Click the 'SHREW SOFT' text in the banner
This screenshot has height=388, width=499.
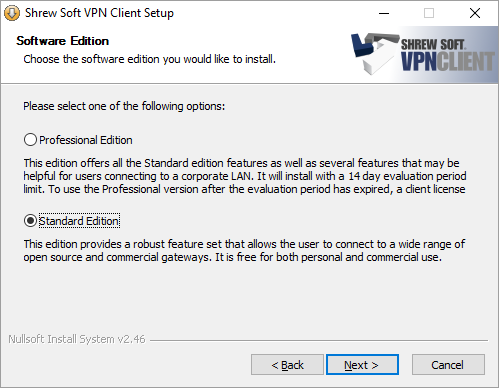433,44
